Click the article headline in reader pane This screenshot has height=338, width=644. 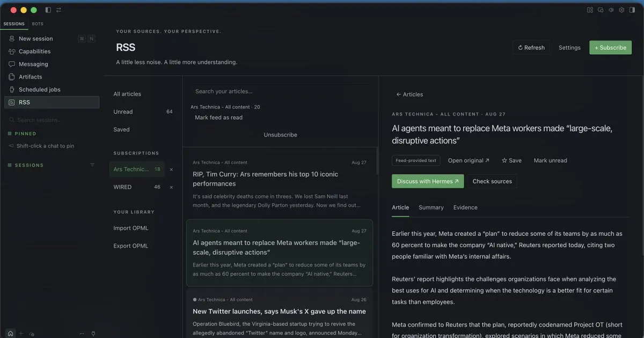(x=502, y=134)
